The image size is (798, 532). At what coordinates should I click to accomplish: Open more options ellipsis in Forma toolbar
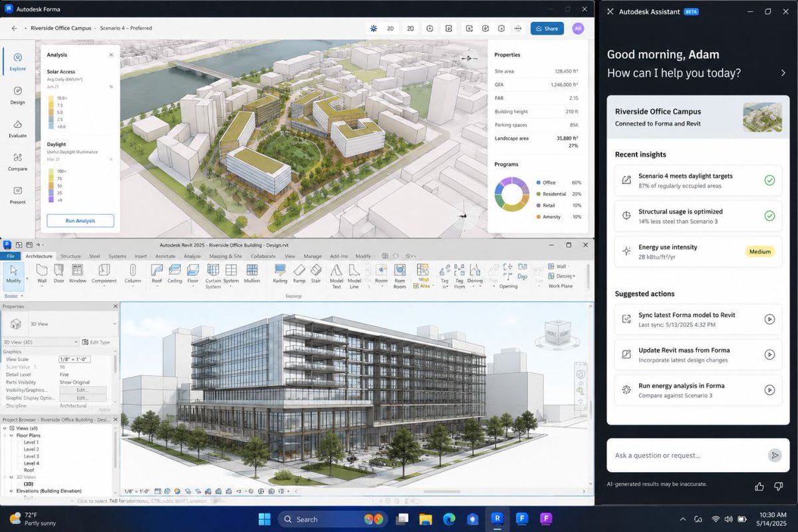tap(518, 29)
